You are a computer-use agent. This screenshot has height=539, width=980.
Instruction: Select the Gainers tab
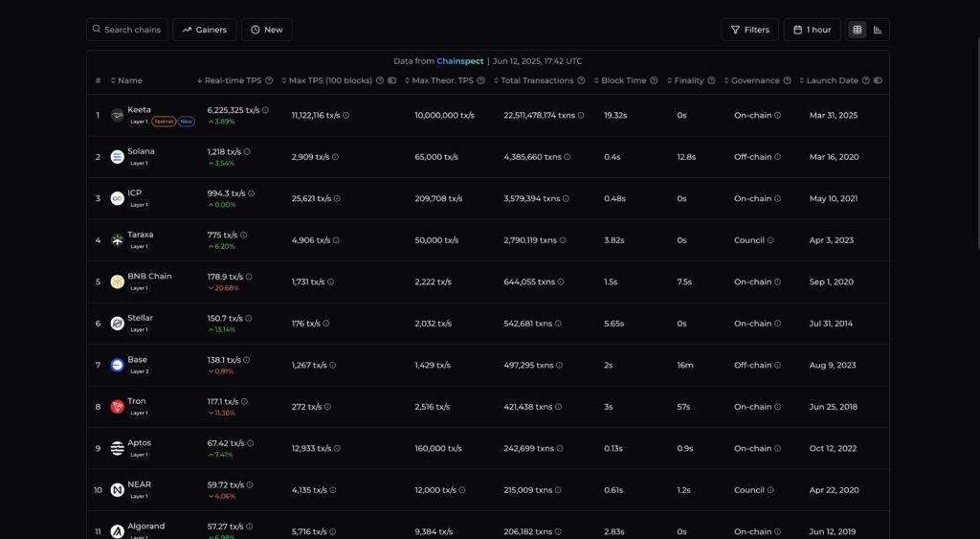[x=204, y=30]
